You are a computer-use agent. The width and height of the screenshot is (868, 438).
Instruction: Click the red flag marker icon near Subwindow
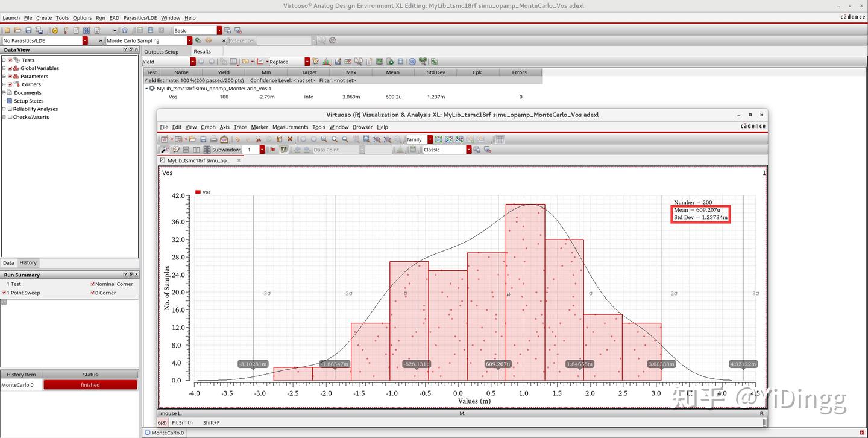pyautogui.click(x=272, y=150)
